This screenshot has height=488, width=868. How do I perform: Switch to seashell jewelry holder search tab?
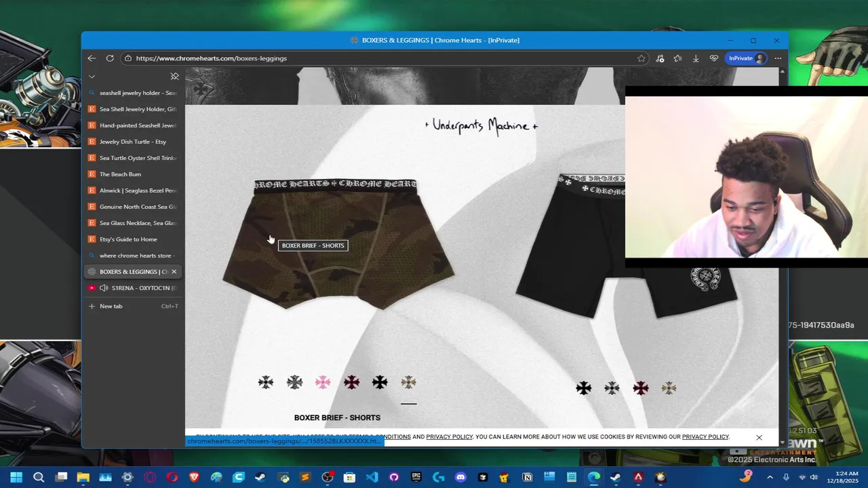pyautogui.click(x=133, y=93)
